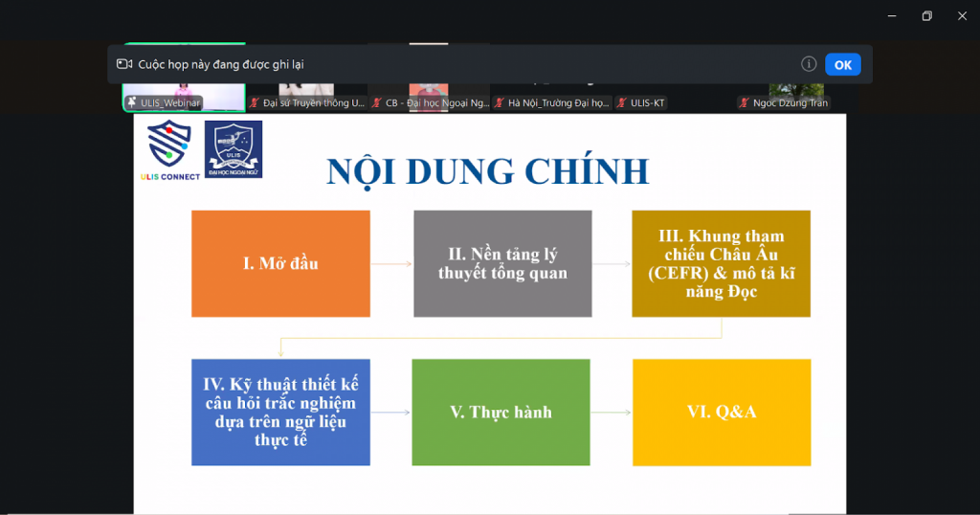
Task: Open the recording info icon
Action: click(x=809, y=64)
